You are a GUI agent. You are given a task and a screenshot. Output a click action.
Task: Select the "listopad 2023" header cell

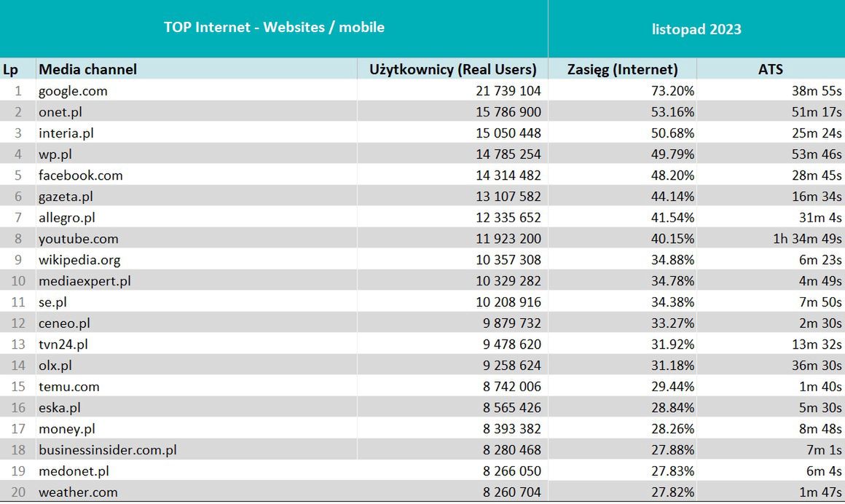coord(696,29)
